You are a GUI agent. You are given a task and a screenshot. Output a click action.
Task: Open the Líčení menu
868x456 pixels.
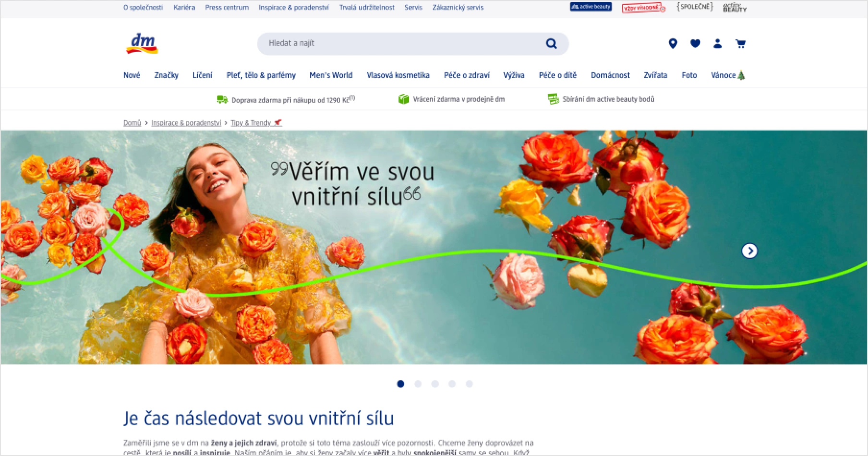(x=202, y=75)
